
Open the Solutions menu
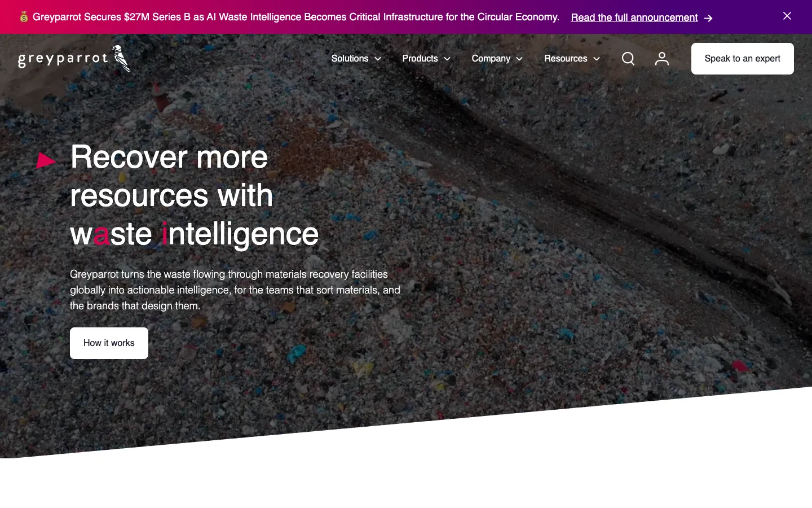click(x=356, y=59)
